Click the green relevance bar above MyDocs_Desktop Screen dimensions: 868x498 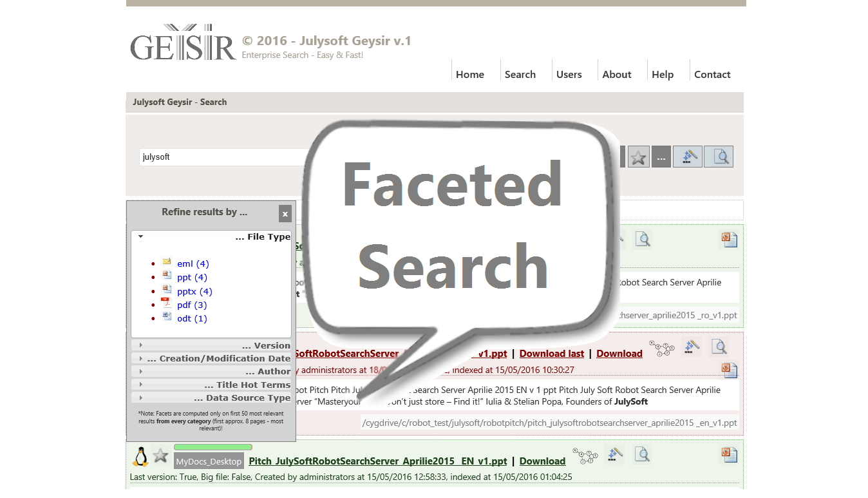(212, 446)
